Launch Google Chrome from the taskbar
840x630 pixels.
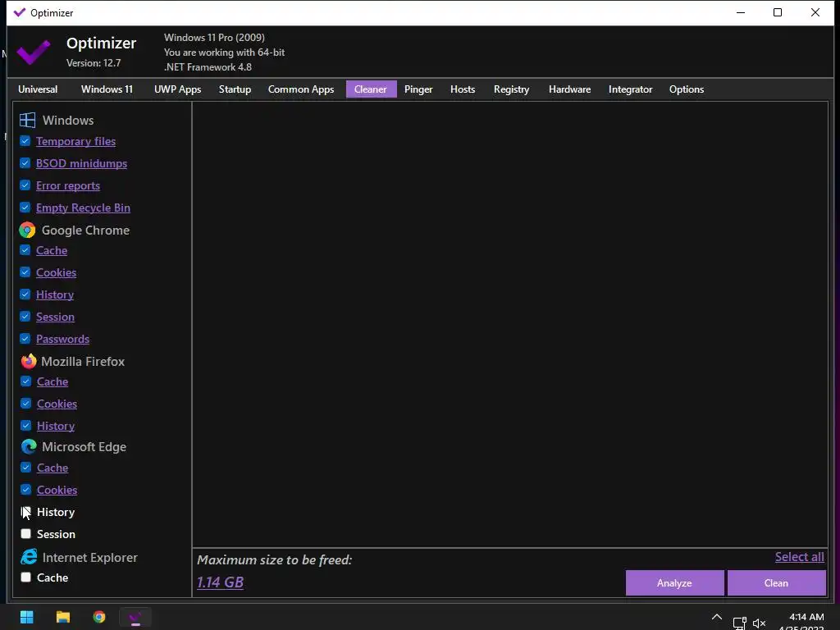99,617
